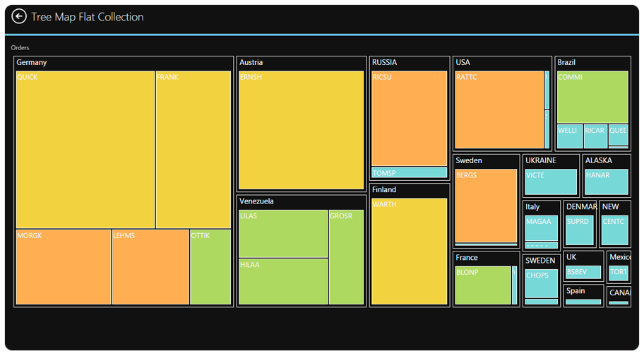Select the QUICK tile in Germany
This screenshot has height=356, width=644.
85,149
